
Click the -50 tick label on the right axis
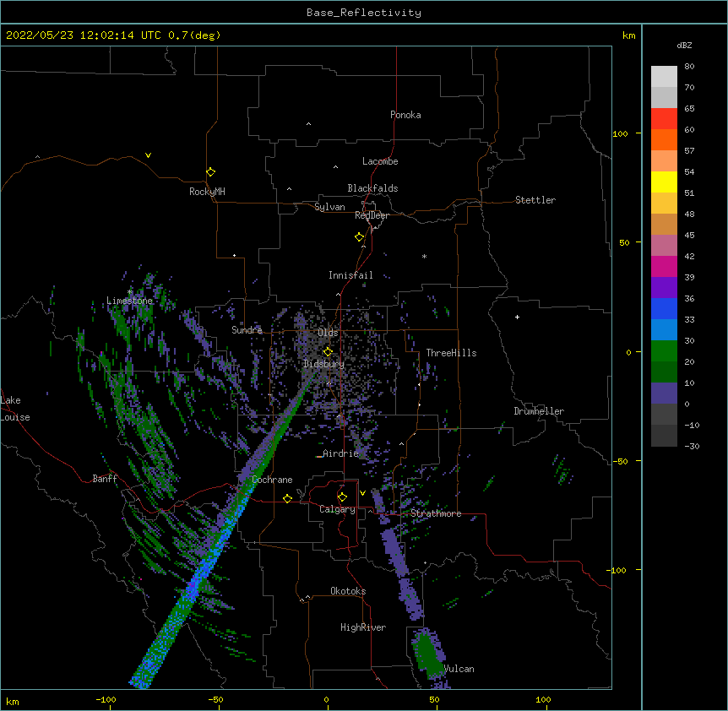(x=620, y=461)
